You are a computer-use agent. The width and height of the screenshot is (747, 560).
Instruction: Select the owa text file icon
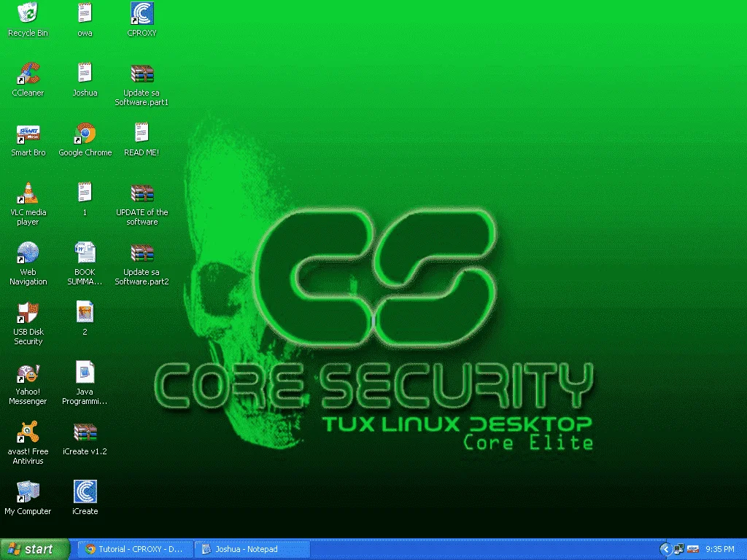(x=85, y=13)
